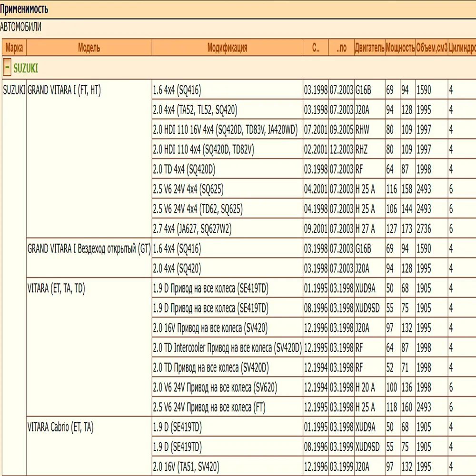The image size is (476, 476).
Task: Sort by the Модель column header
Action: (89, 48)
